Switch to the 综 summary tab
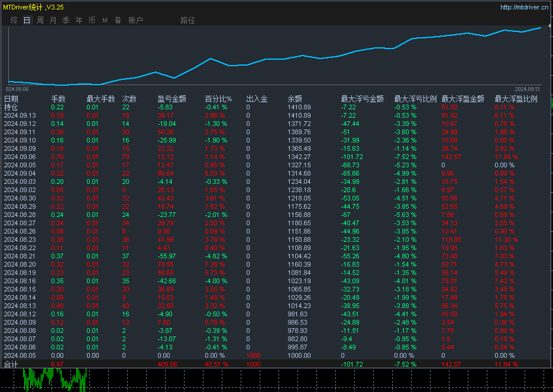This screenshot has width=553, height=392. pos(14,20)
